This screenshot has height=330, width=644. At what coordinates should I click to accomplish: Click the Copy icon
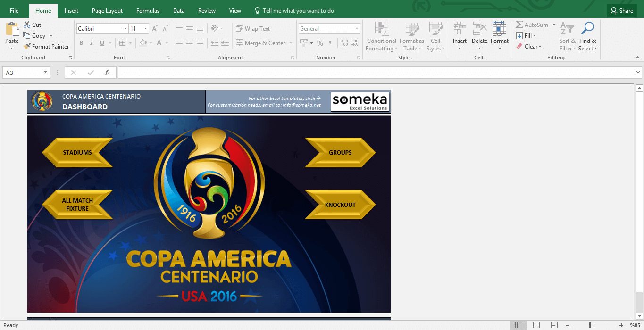27,36
